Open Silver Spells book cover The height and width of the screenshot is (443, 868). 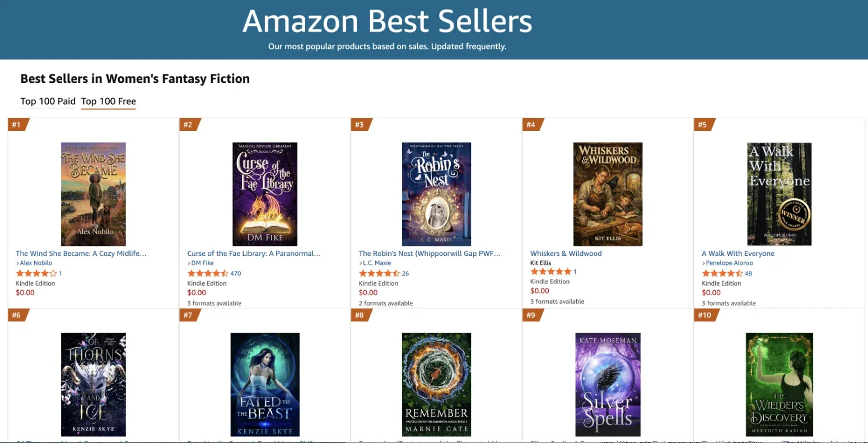pyautogui.click(x=608, y=385)
